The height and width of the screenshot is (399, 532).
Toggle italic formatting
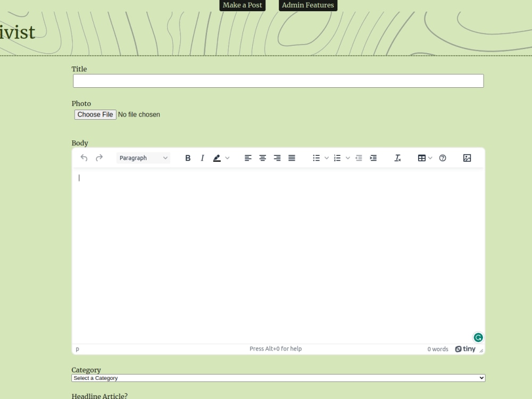pyautogui.click(x=202, y=158)
